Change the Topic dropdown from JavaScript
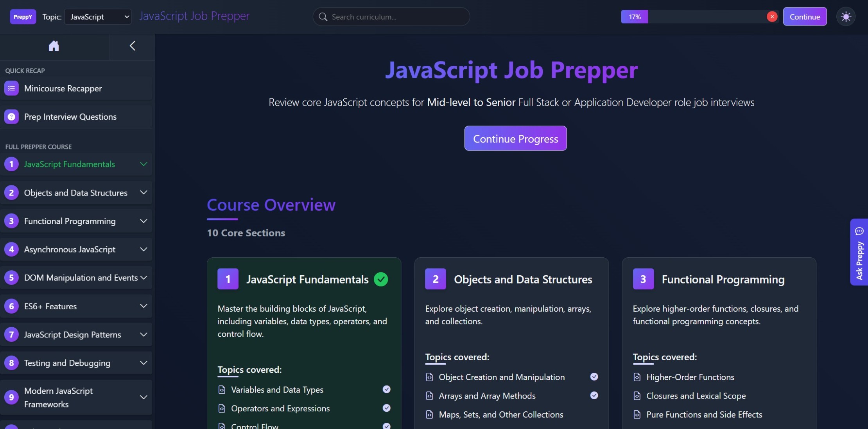 point(97,16)
